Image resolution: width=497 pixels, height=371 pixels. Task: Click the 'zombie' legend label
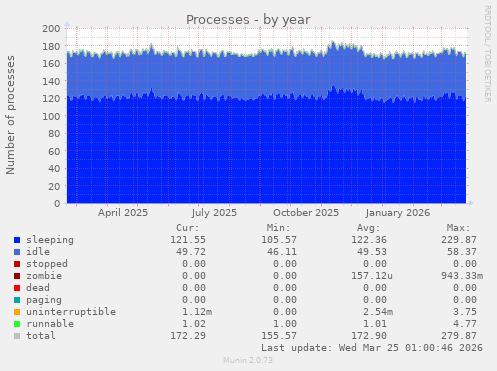[44, 276]
